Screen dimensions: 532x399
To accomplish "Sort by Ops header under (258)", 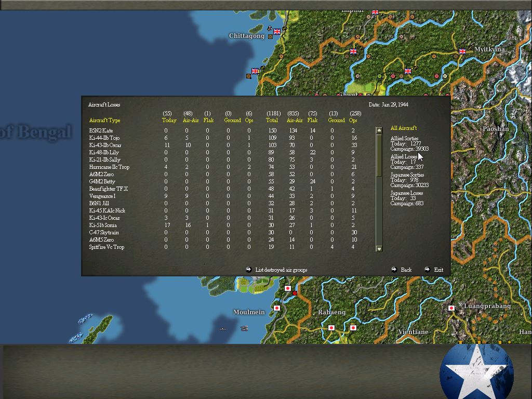I will pos(353,120).
